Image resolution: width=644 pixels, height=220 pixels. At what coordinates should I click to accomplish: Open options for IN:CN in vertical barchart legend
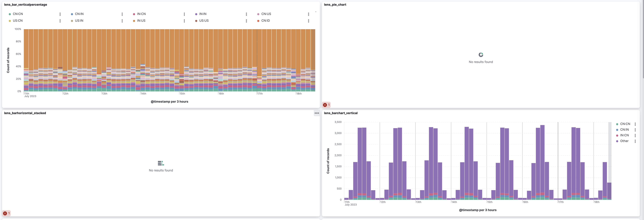click(635, 135)
